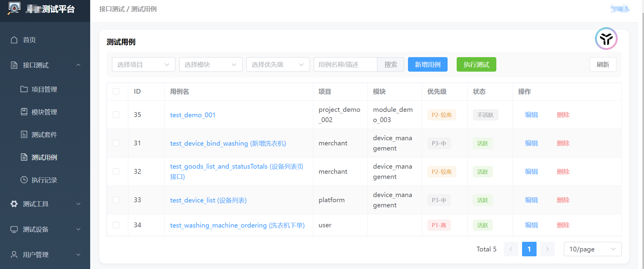Viewport: 644px width, 269px height.
Task: Click the monitor icon beside 测试设备
Action: click(14, 229)
